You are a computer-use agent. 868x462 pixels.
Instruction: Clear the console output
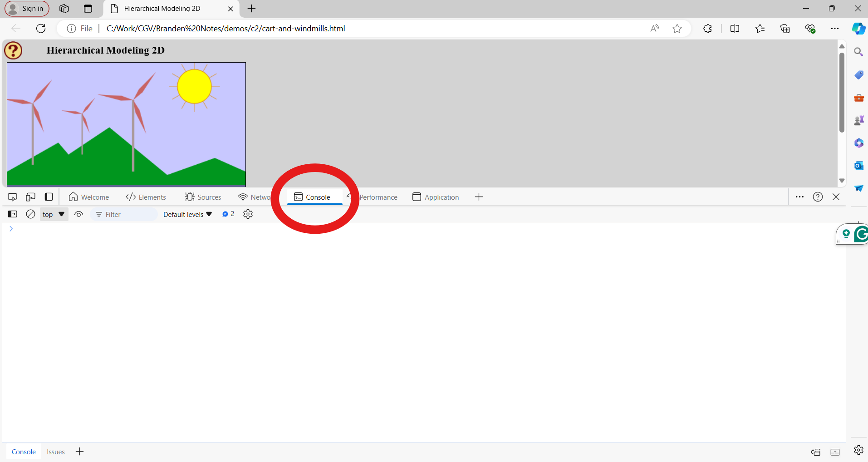coord(30,214)
